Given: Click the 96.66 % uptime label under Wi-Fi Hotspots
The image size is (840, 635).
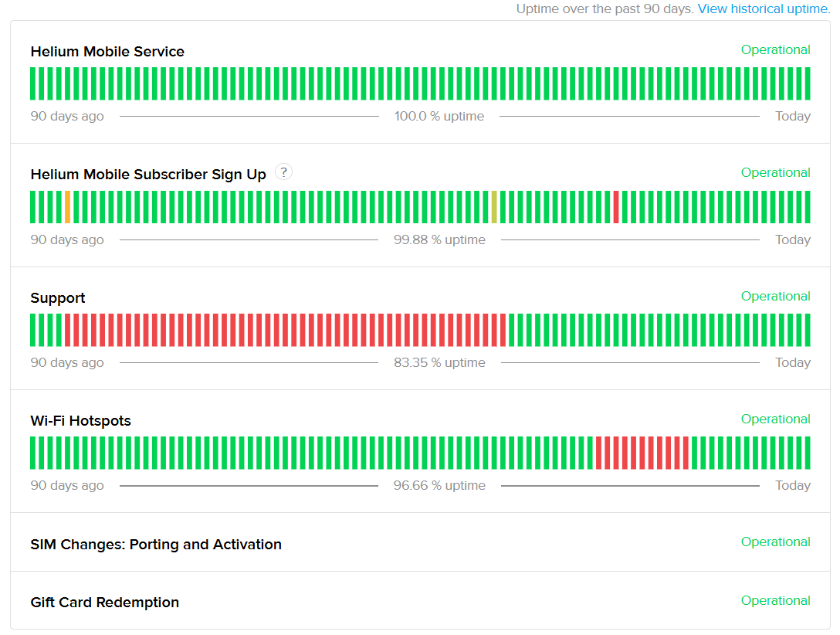Looking at the screenshot, I should pyautogui.click(x=439, y=486).
